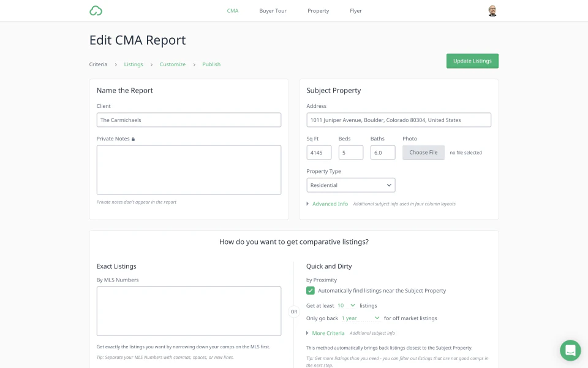Click Choose File for photo
This screenshot has width=588, height=368.
point(423,152)
